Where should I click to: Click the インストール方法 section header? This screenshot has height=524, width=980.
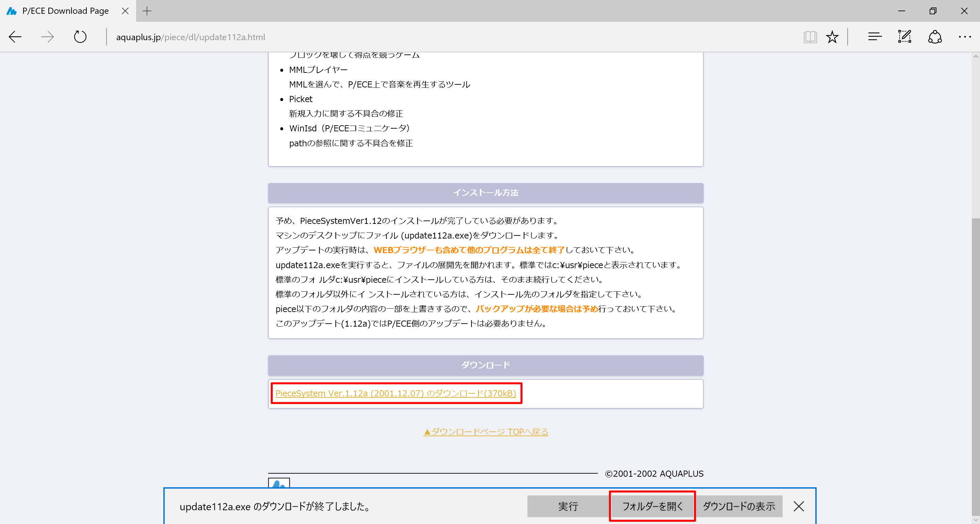tap(486, 193)
